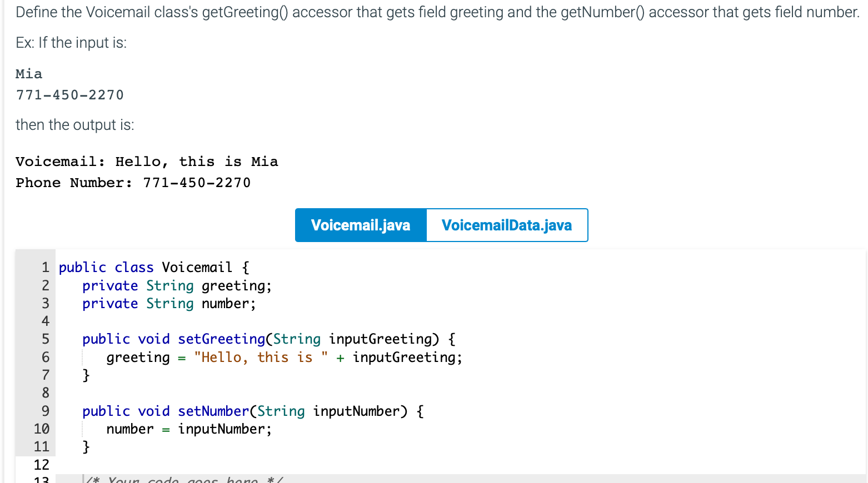The width and height of the screenshot is (868, 483).
Task: Click the private String number declaration
Action: pyautogui.click(x=168, y=303)
